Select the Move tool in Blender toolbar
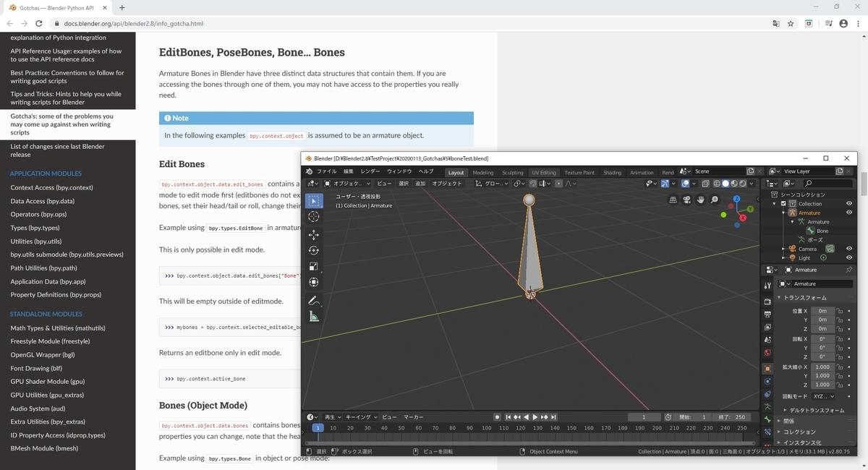 pyautogui.click(x=313, y=235)
